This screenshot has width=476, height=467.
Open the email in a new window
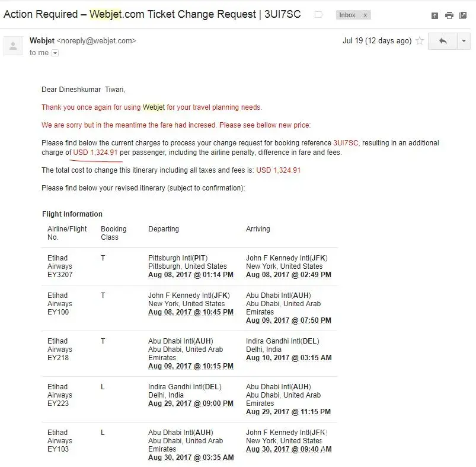(463, 15)
